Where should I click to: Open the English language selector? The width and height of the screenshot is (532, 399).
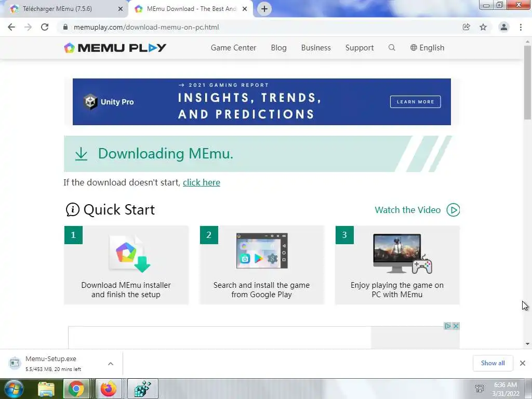point(427,48)
